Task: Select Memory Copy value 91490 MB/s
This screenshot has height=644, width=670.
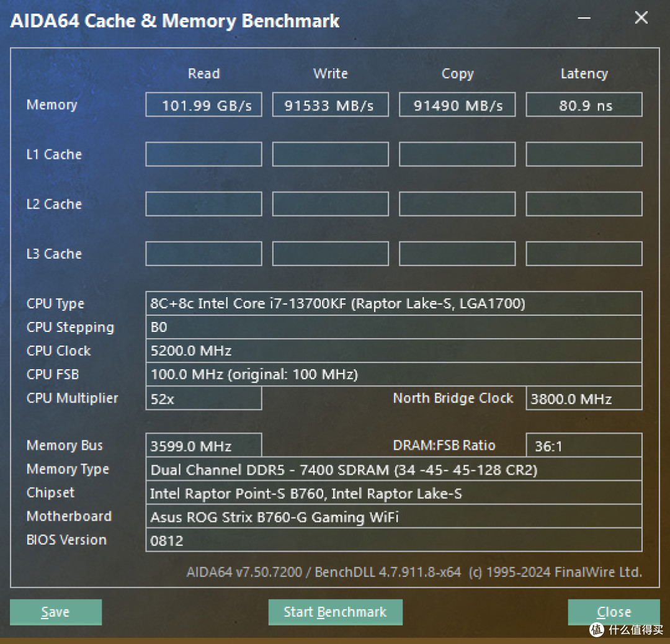Action: point(457,105)
